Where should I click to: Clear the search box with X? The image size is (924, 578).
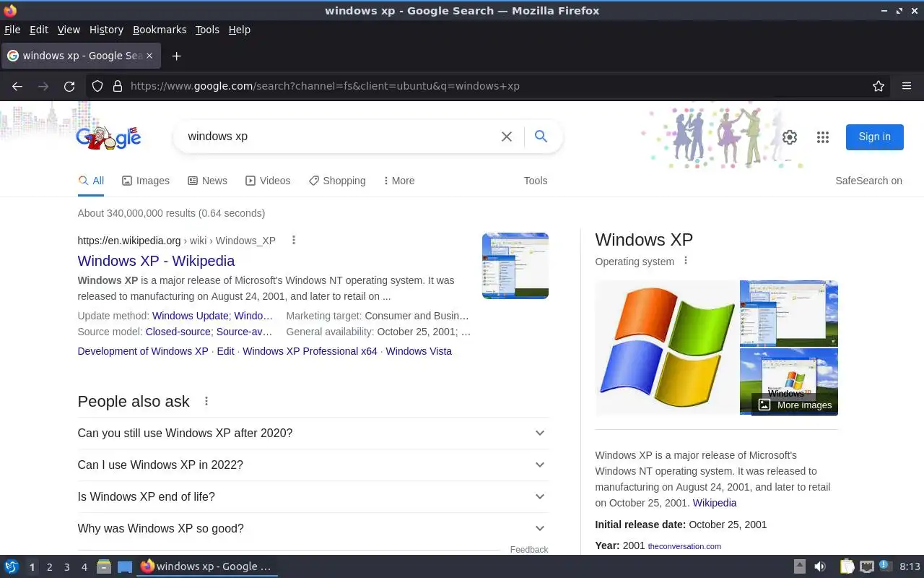(x=507, y=137)
